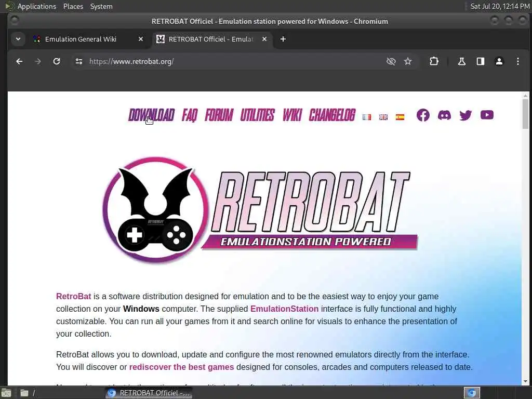Open the Applications menu
The image size is (532, 399).
37,6
